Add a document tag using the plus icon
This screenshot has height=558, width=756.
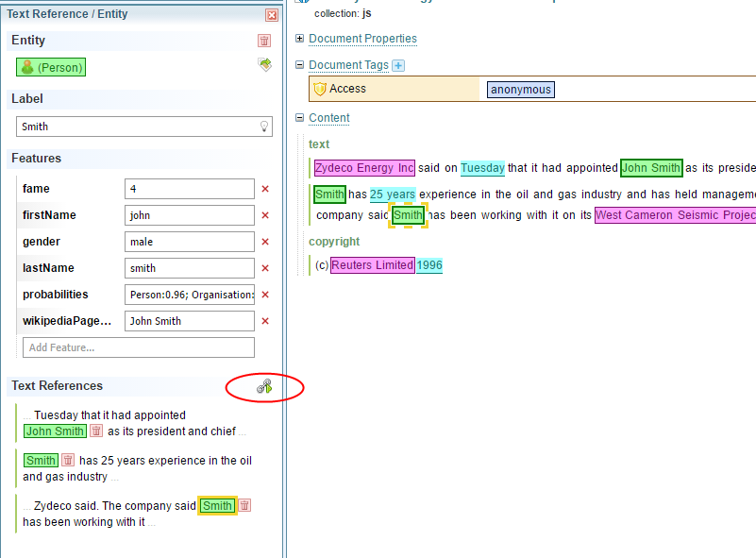tap(398, 65)
